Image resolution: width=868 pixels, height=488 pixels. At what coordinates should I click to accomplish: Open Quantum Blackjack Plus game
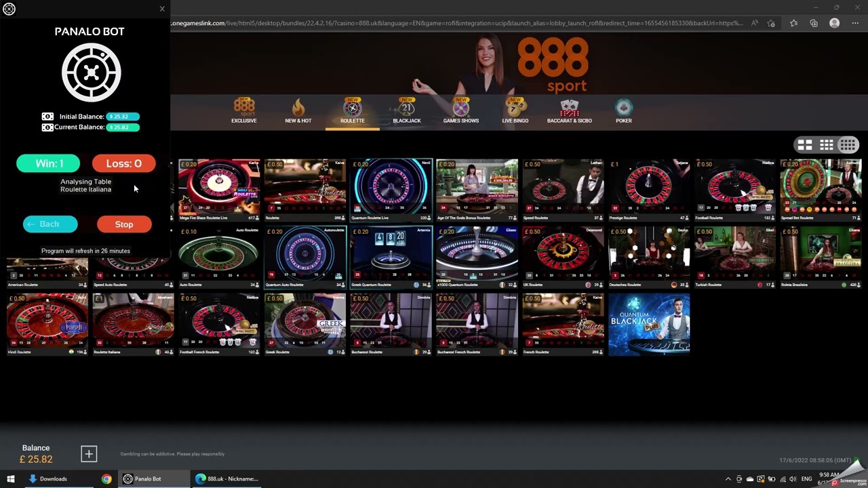[649, 324]
